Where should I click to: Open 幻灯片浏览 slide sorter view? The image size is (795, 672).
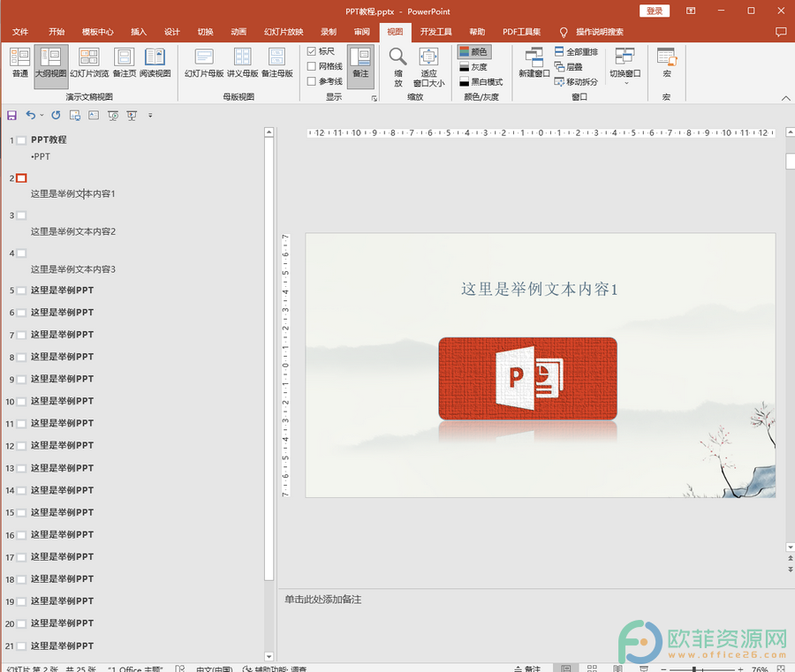pos(89,63)
